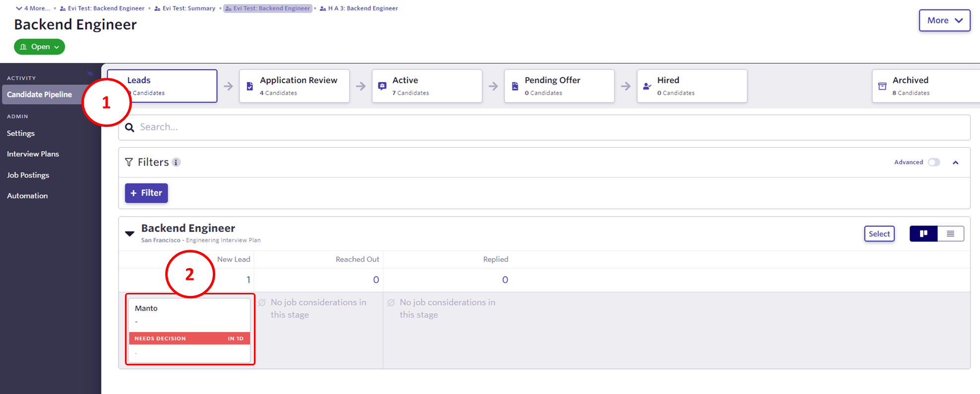Collapse the Backend Engineer section triangle
980x394 pixels.
pos(129,233)
